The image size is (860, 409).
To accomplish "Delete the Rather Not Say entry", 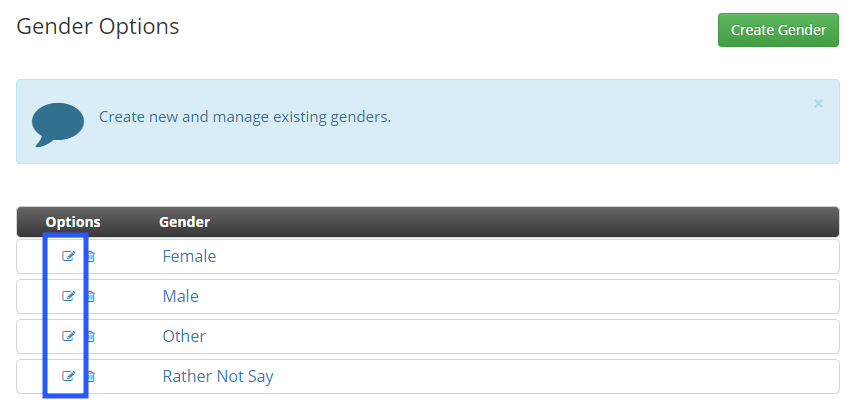I will (91, 376).
